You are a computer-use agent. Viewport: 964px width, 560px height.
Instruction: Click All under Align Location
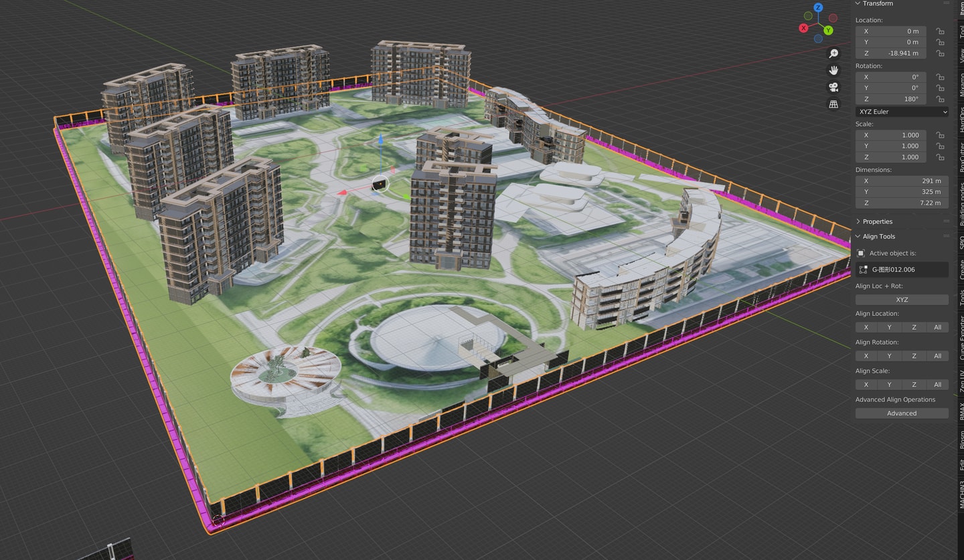[937, 327]
